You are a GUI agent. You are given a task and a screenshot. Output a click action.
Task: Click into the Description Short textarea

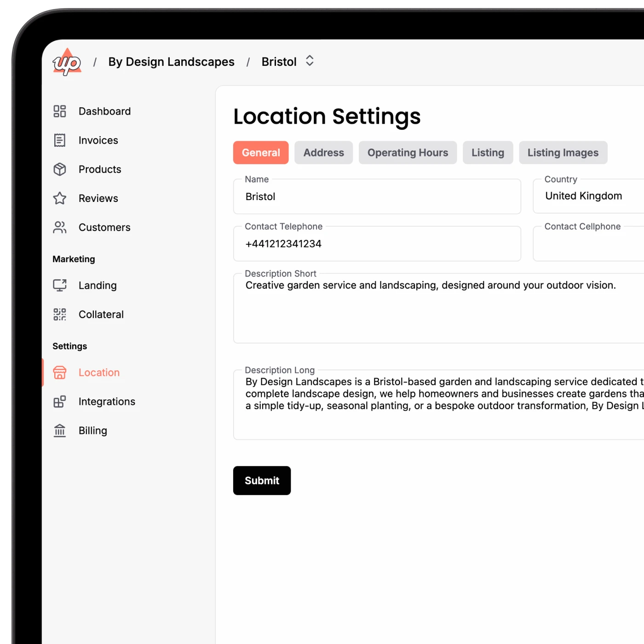pos(439,308)
